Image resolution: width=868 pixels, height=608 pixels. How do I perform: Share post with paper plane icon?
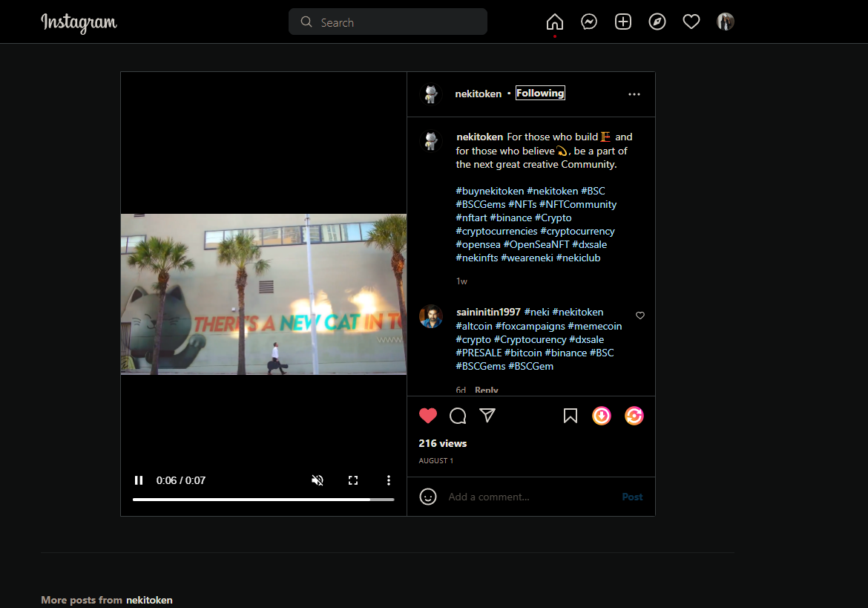pyautogui.click(x=487, y=415)
